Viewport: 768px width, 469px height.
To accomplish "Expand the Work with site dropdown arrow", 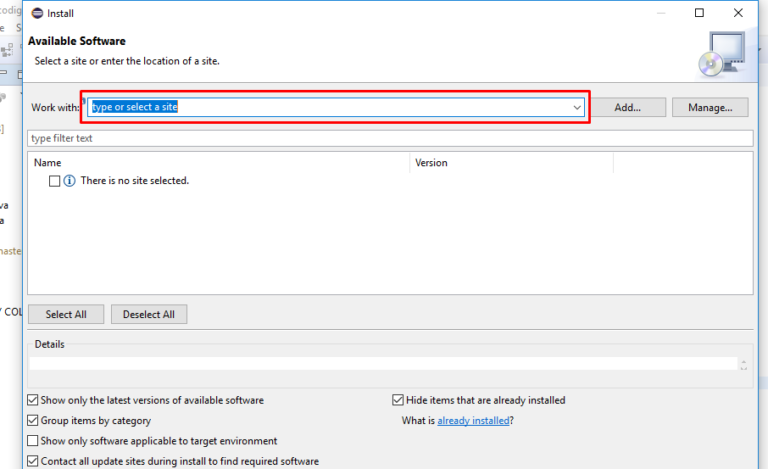I will click(x=577, y=107).
